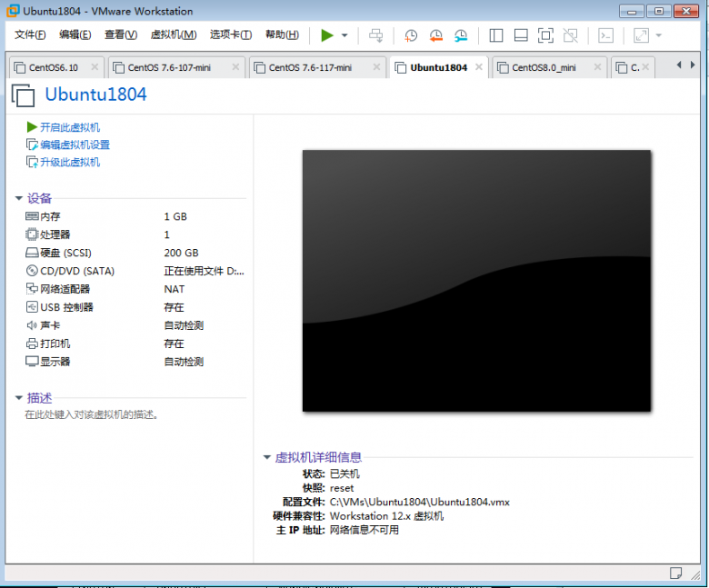Select the 处理器 processor device row

coord(135,234)
